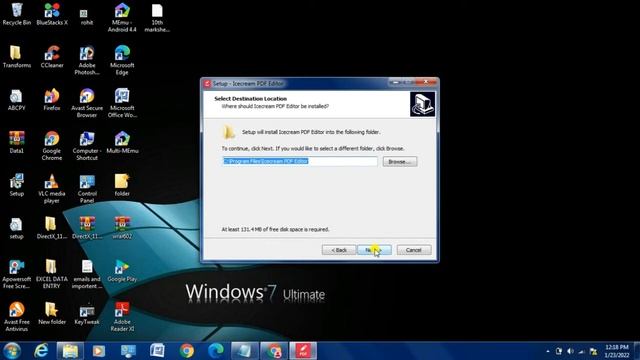Open the Action Center flag icon
This screenshot has height=360, width=640.
pyautogui.click(x=594, y=351)
